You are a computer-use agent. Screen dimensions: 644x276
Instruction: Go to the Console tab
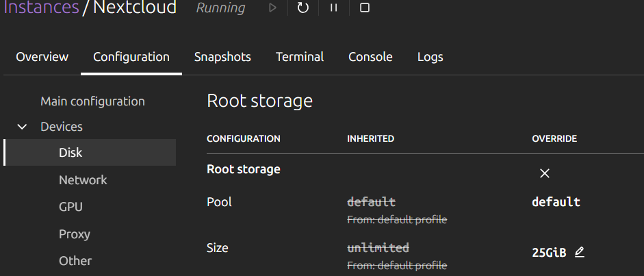(370, 57)
